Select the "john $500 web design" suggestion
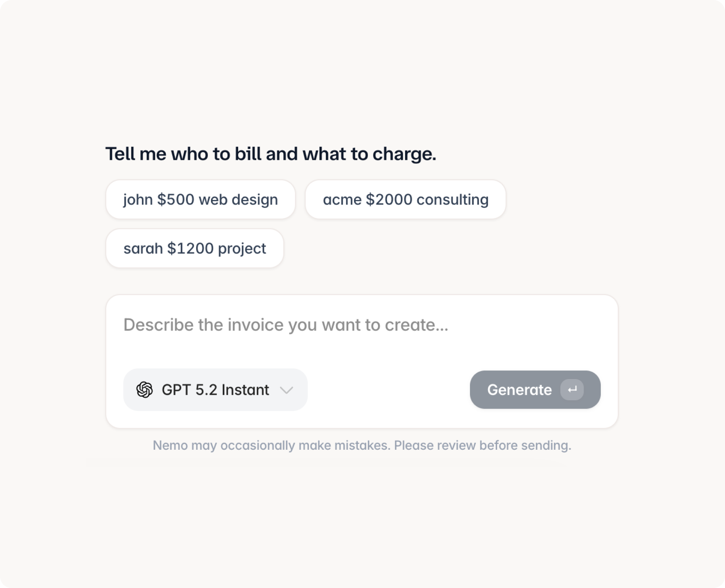725x588 pixels. click(200, 199)
